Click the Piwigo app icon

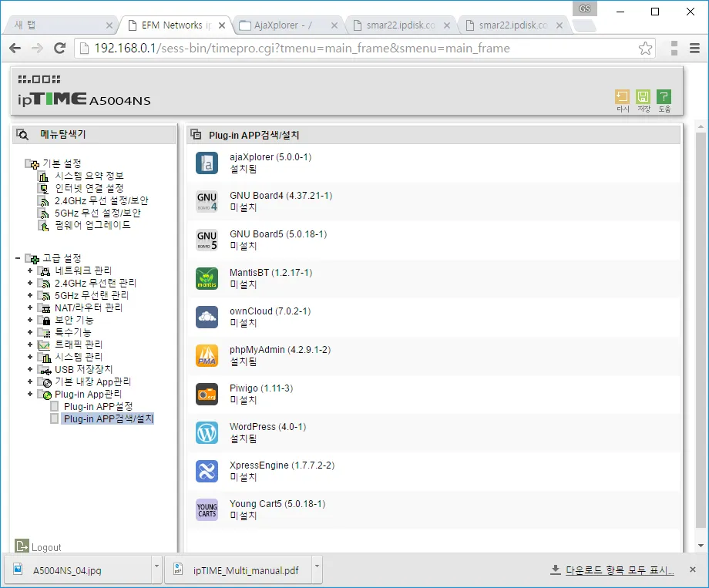(207, 395)
